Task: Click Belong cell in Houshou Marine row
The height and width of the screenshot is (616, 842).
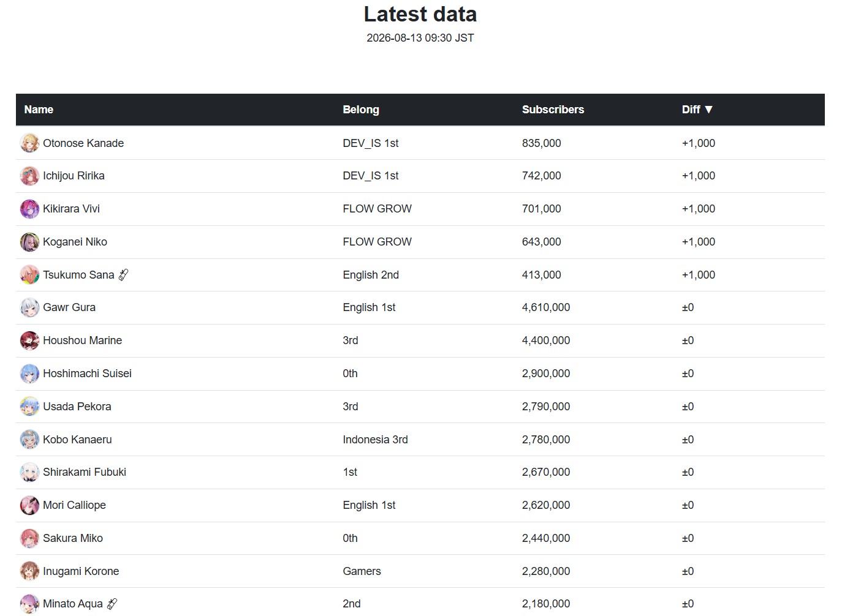Action: pos(351,340)
